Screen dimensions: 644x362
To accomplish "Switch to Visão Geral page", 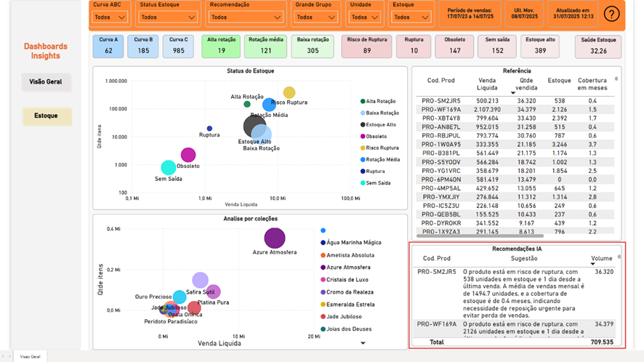I will click(46, 82).
